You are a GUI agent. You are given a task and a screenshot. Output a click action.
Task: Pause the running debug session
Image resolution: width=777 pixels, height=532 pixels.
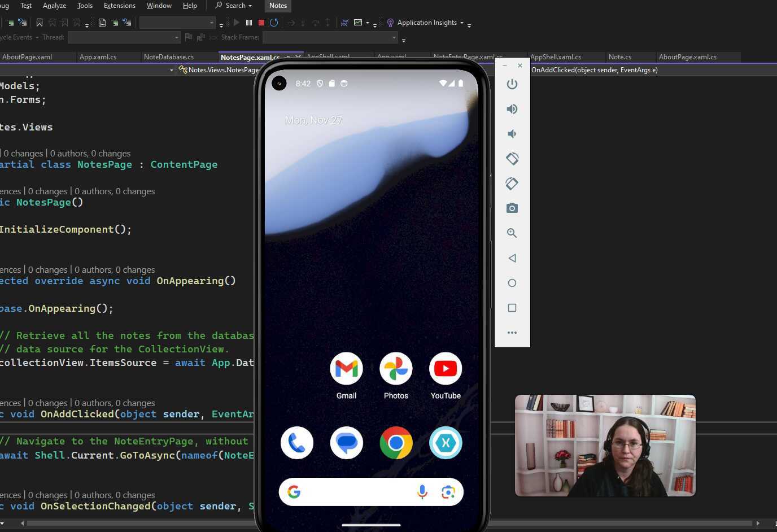point(248,23)
